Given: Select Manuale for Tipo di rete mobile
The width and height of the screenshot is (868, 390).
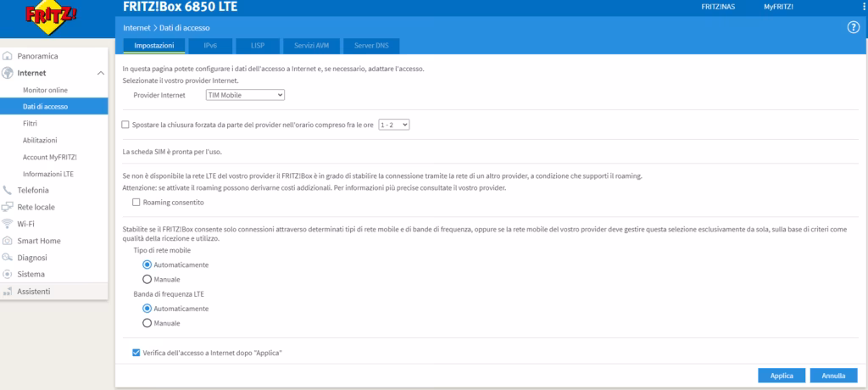Looking at the screenshot, I should coord(147,279).
